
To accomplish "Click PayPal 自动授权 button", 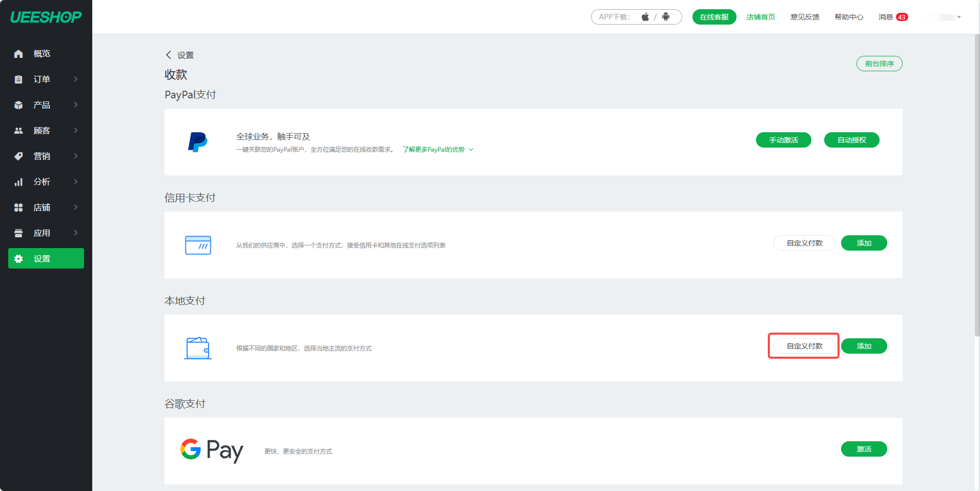I will click(x=852, y=140).
